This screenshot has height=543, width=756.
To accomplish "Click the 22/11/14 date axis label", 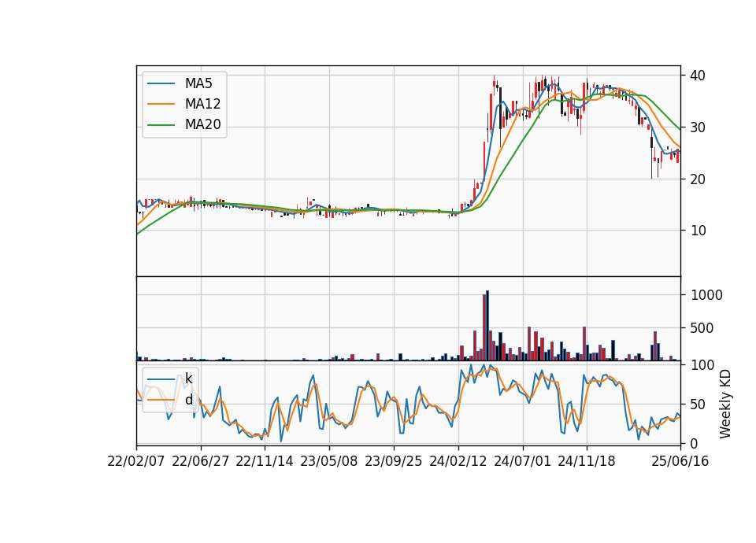I will (265, 461).
